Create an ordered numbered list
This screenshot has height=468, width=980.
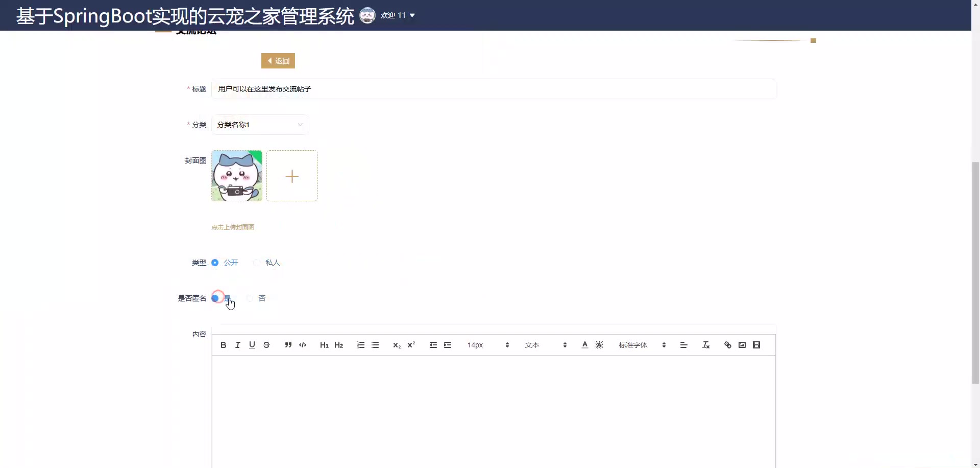(x=361, y=345)
